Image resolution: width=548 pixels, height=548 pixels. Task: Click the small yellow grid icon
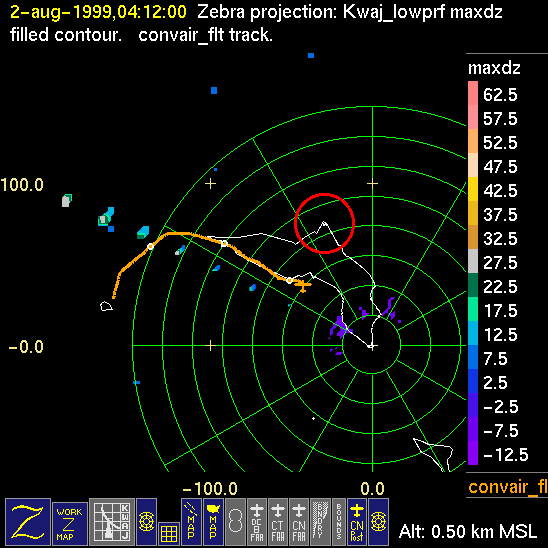coord(169,534)
